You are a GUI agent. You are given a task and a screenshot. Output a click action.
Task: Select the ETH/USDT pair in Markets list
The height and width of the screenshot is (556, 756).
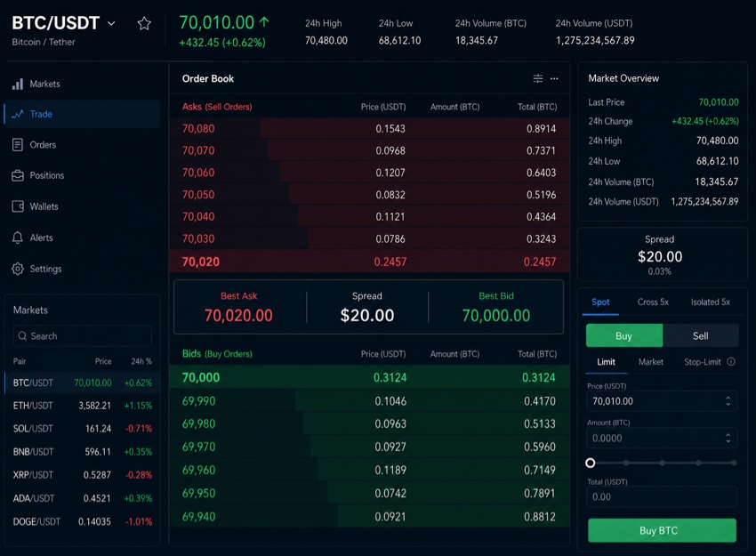(x=83, y=406)
